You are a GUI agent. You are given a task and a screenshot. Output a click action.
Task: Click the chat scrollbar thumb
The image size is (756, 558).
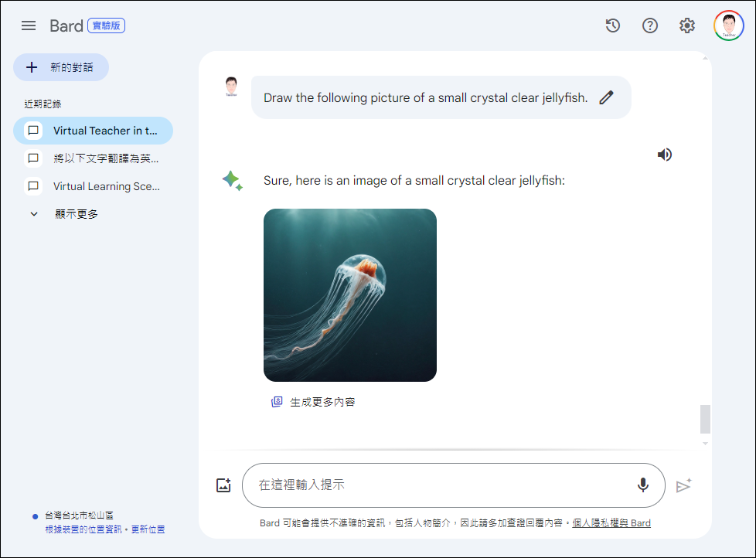pos(705,419)
